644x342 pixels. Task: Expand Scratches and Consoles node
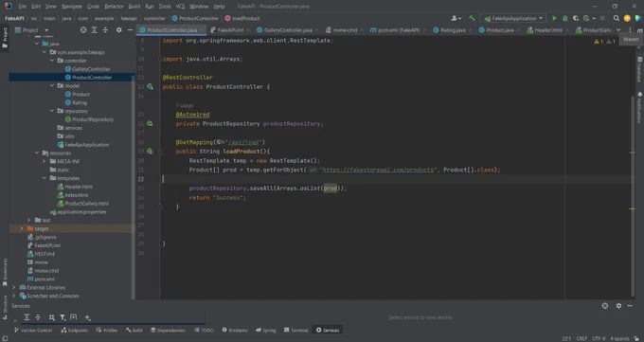pyautogui.click(x=14, y=296)
